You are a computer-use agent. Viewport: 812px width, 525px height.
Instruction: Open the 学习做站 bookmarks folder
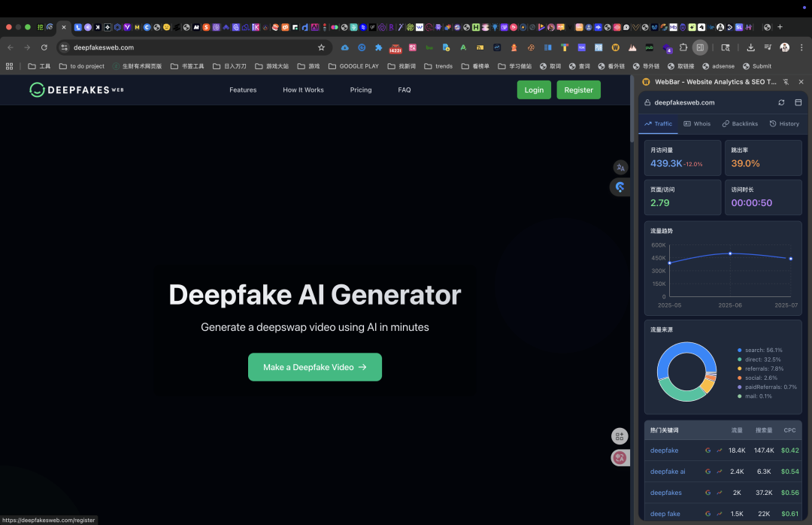515,66
